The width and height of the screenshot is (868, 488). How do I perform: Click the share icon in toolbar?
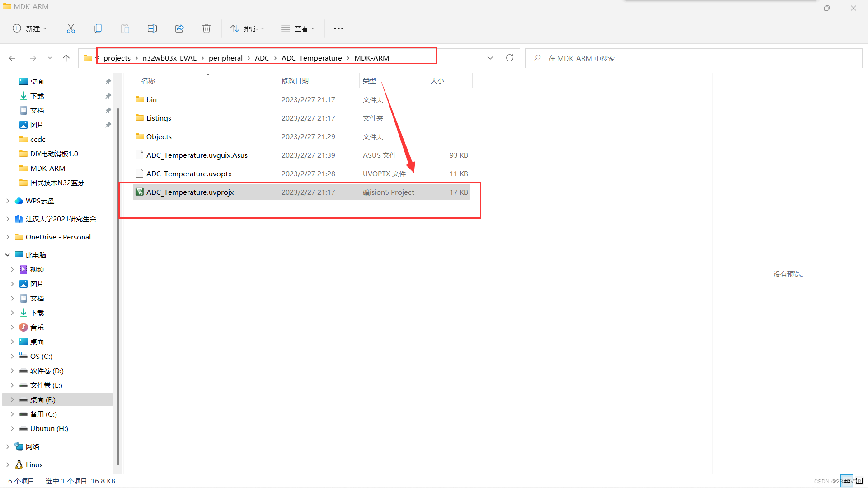point(179,28)
